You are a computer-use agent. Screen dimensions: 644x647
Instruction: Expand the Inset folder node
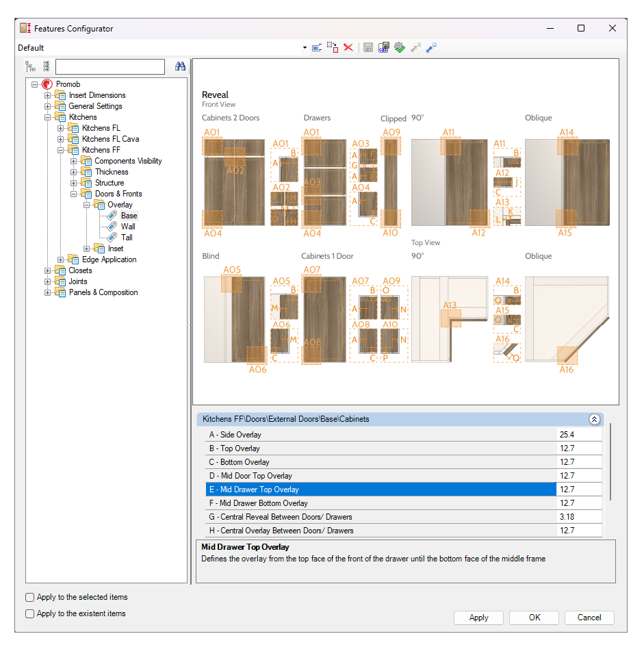pos(87,249)
